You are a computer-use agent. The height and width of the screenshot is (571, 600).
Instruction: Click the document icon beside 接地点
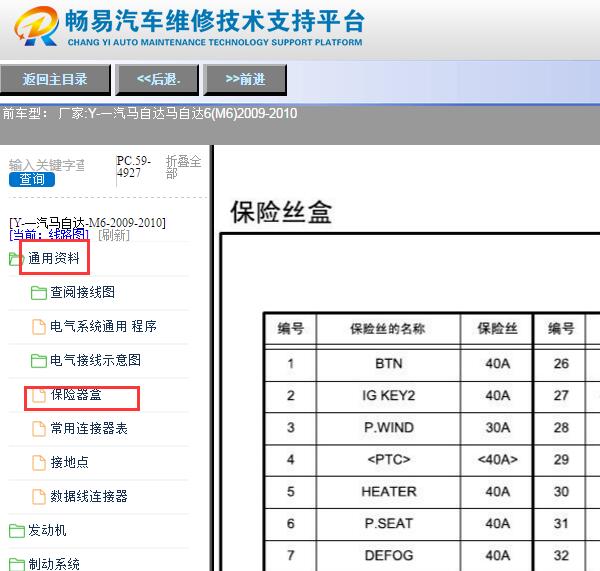tap(39, 462)
